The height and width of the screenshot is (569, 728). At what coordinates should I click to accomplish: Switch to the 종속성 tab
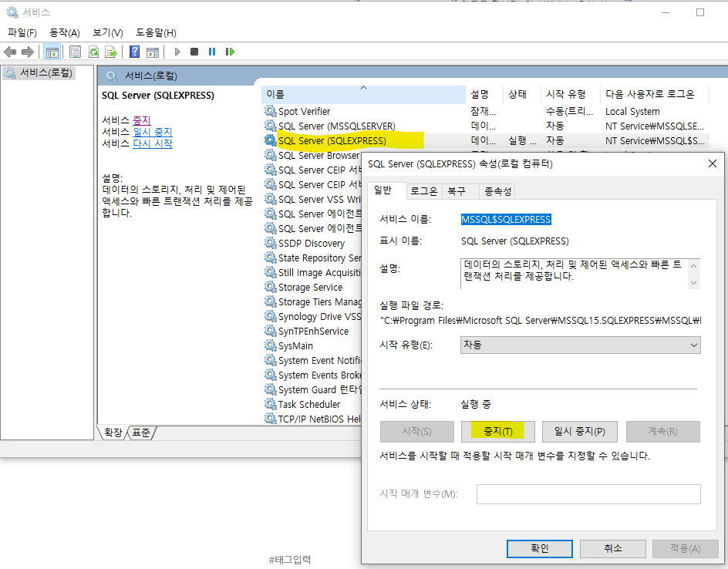[497, 191]
